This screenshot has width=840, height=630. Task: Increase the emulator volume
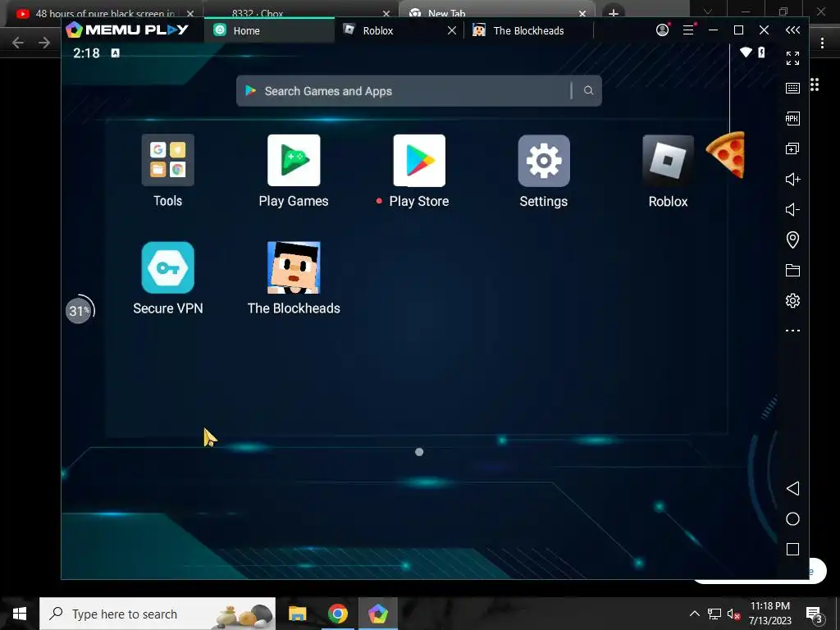click(x=793, y=179)
